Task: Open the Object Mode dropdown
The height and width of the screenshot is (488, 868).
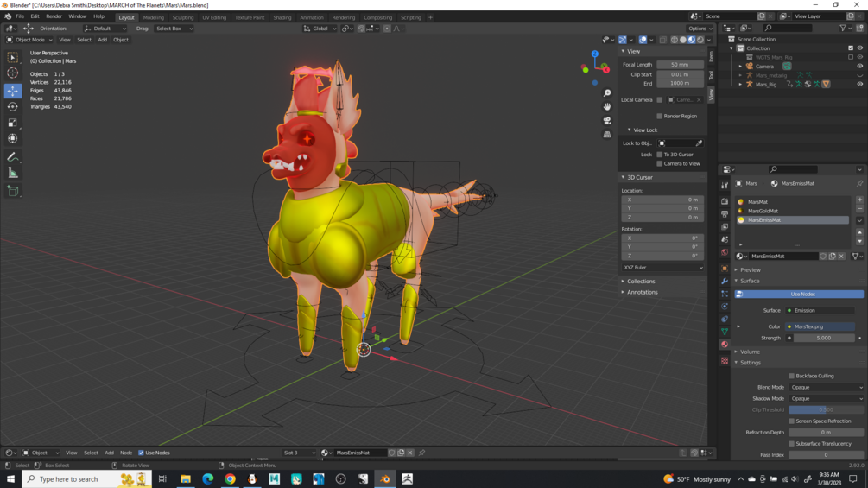Action: point(29,40)
